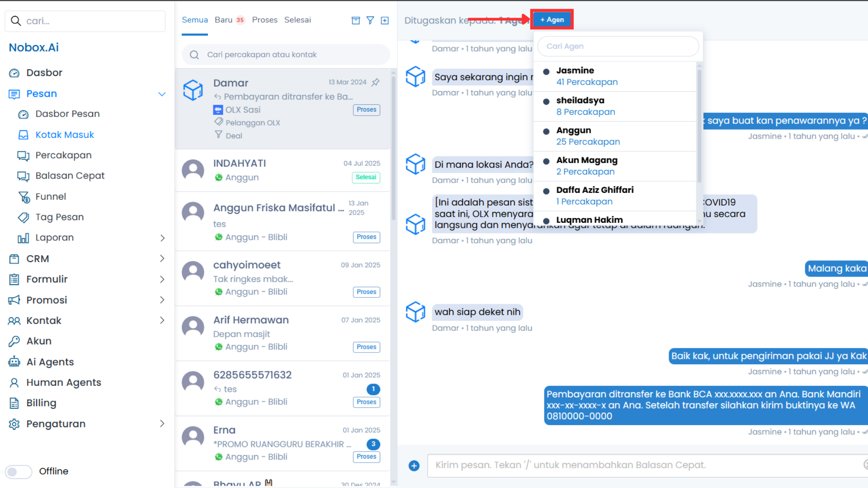Switch to the Selesai tab
This screenshot has height=488, width=868.
297,20
